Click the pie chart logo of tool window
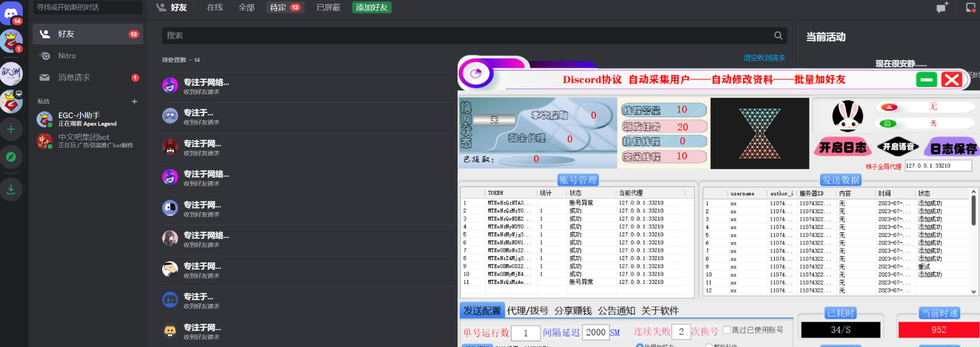 (x=476, y=74)
